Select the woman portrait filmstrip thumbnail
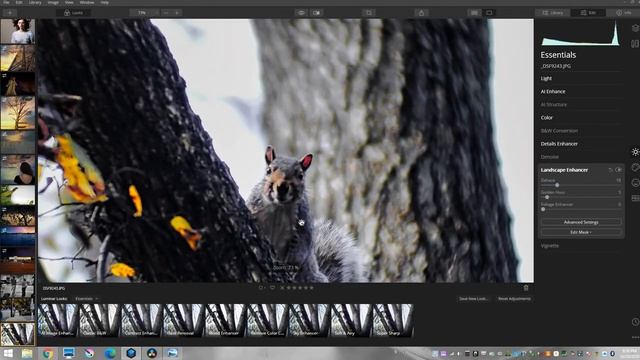Viewport: 640px width, 360px height. 18,31
